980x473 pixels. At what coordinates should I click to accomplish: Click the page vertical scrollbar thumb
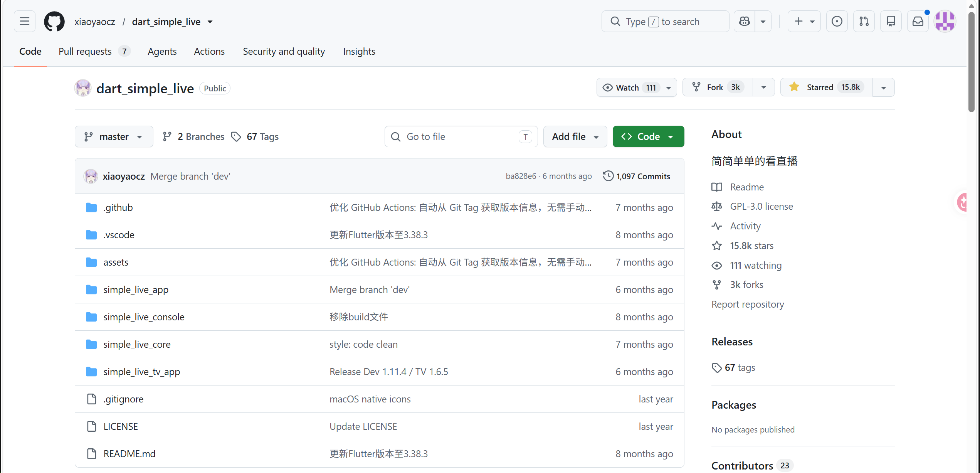[x=972, y=62]
